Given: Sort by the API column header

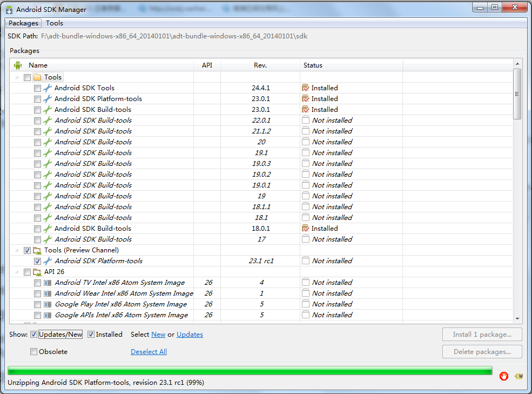Looking at the screenshot, I should (207, 65).
